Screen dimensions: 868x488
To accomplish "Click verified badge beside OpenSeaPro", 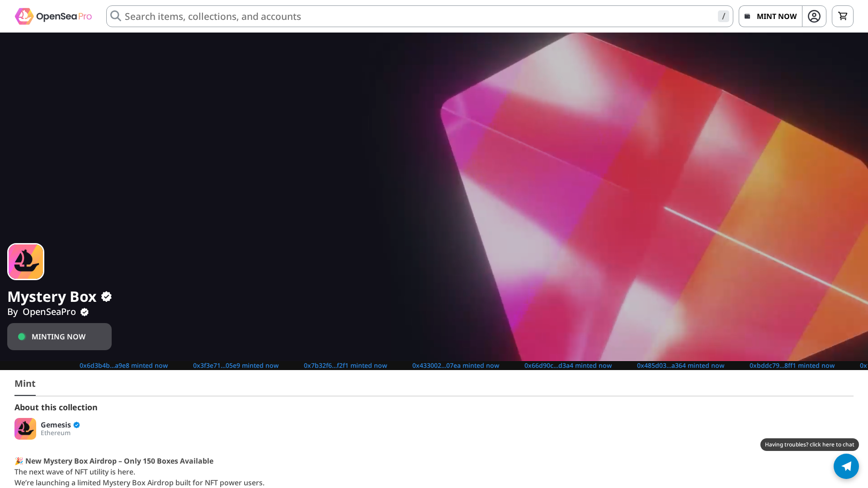I will [x=85, y=312].
